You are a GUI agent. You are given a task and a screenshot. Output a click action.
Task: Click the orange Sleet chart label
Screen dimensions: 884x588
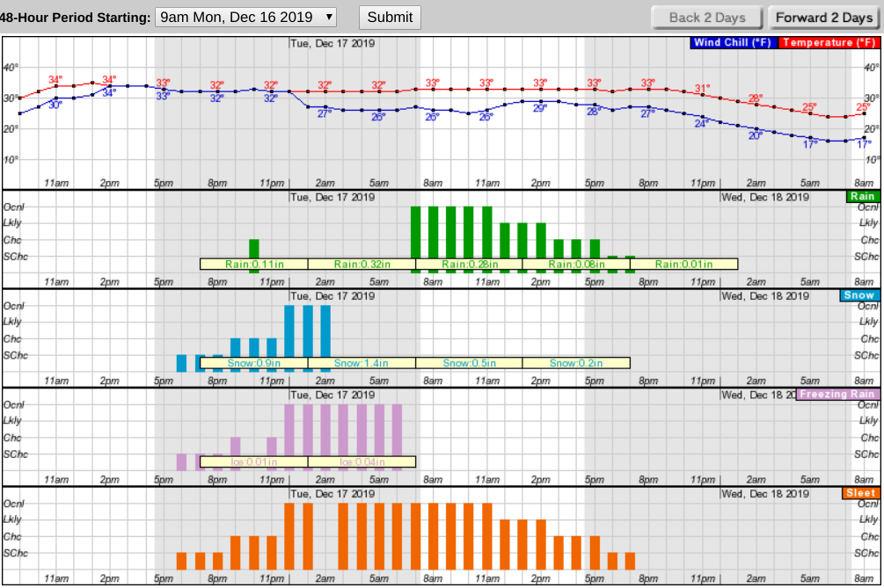[x=860, y=493]
